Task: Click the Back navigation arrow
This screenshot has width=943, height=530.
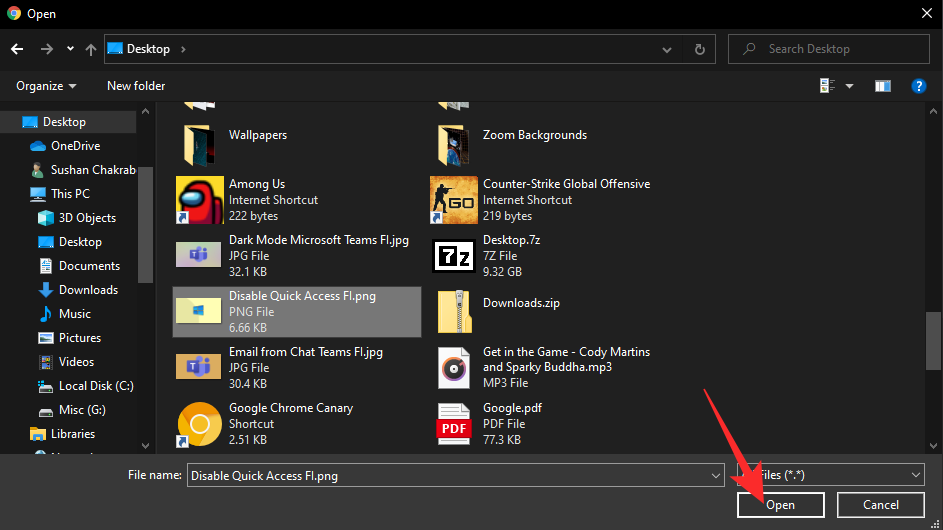Action: pos(17,49)
